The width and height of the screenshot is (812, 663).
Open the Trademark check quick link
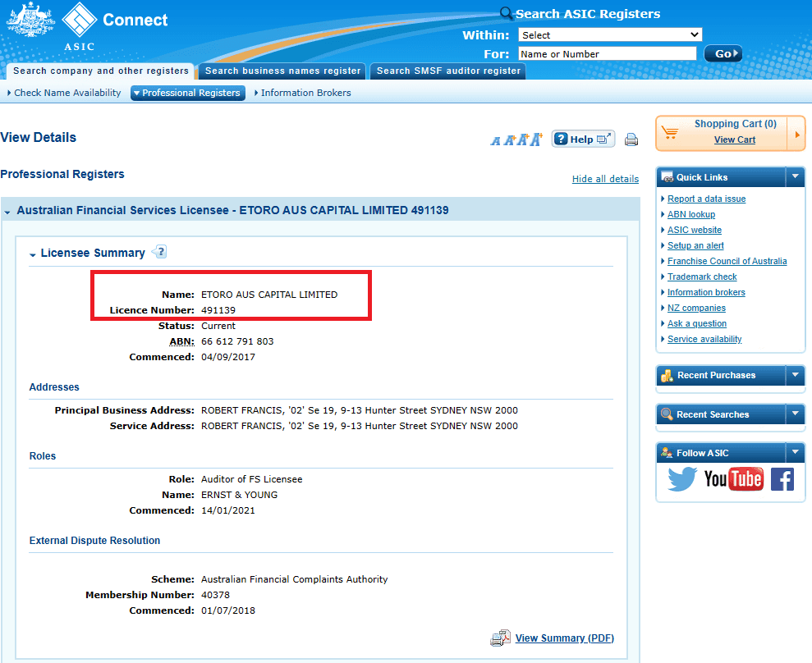tap(702, 277)
